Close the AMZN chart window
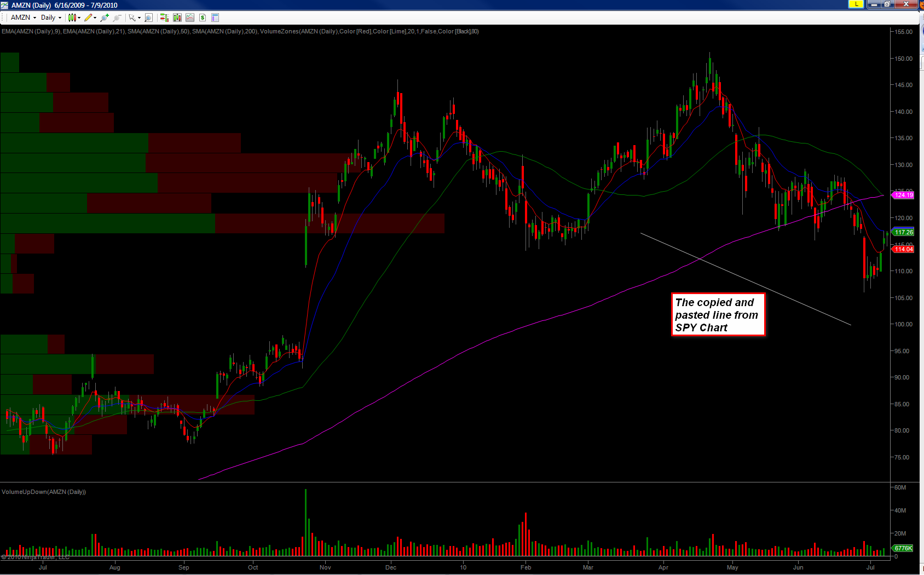 (906, 4)
